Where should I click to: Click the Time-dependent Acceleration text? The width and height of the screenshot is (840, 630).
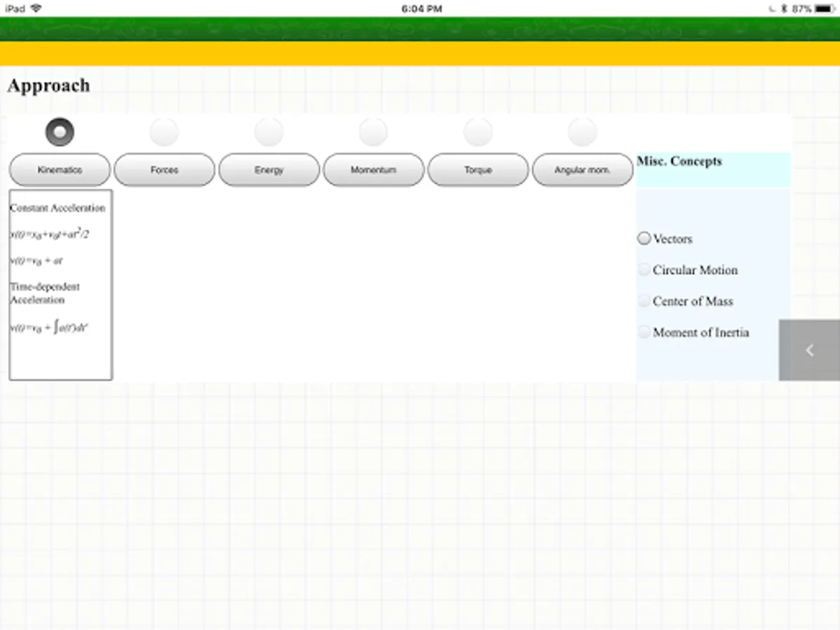tap(45, 293)
